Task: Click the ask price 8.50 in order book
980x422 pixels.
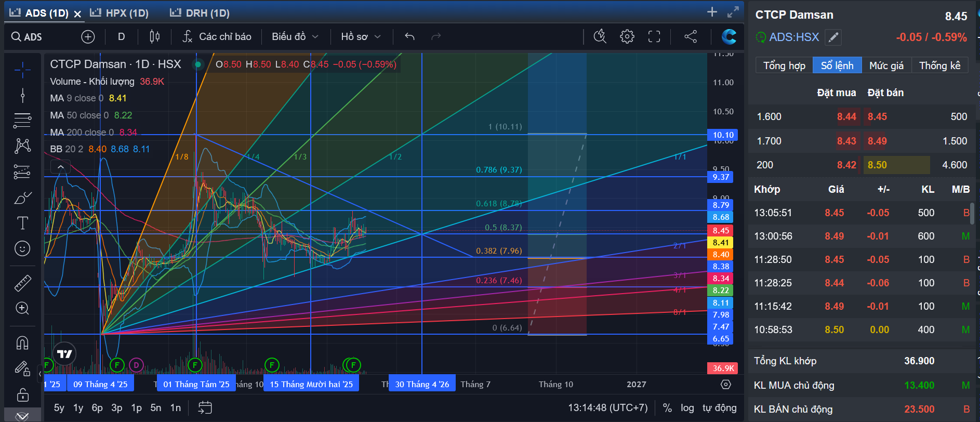Action: tap(877, 165)
